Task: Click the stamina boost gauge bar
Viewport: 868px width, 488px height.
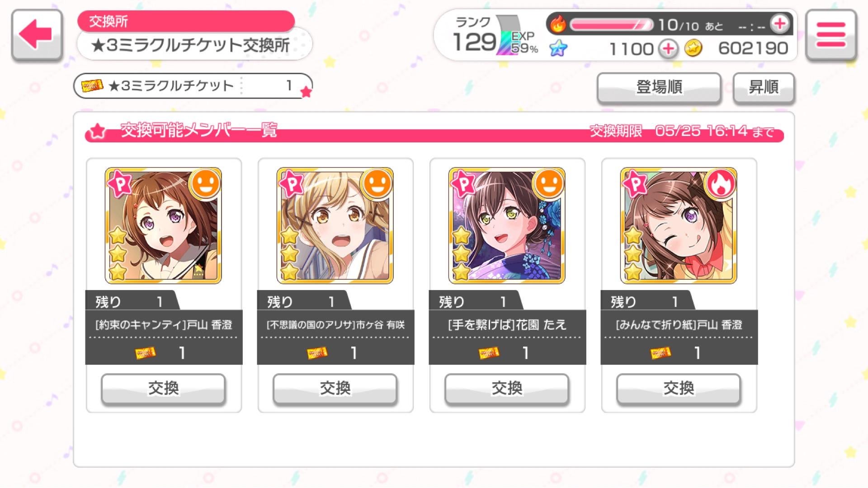Action: 611,24
